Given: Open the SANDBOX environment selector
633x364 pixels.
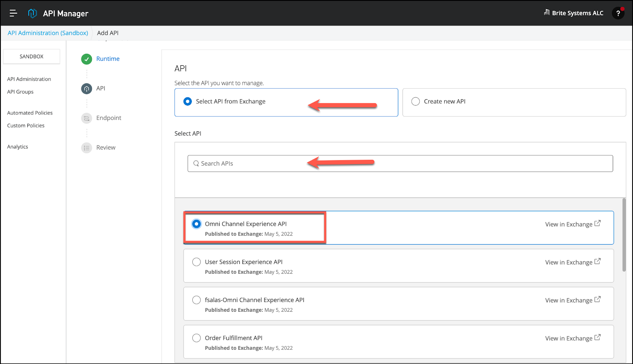Looking at the screenshot, I should (x=32, y=57).
